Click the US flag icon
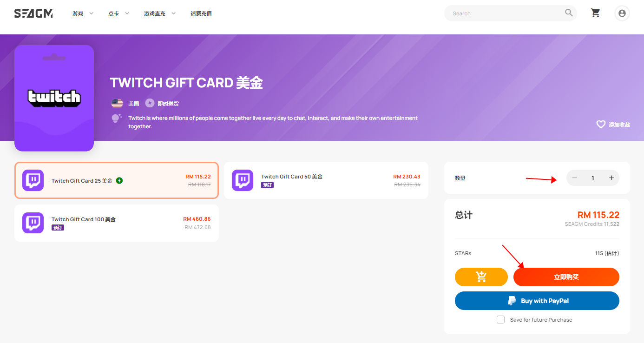 117,103
